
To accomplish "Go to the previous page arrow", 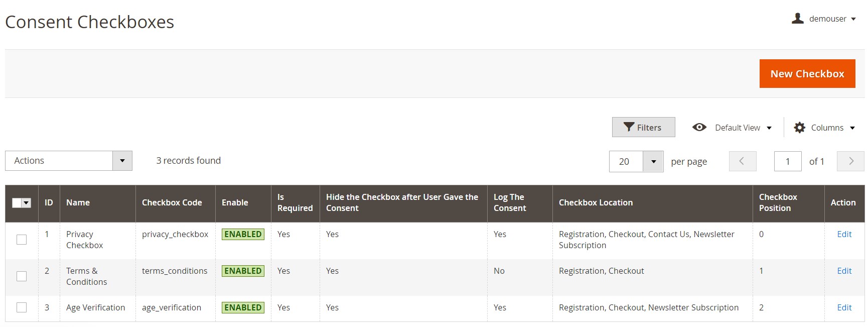I will tap(742, 161).
